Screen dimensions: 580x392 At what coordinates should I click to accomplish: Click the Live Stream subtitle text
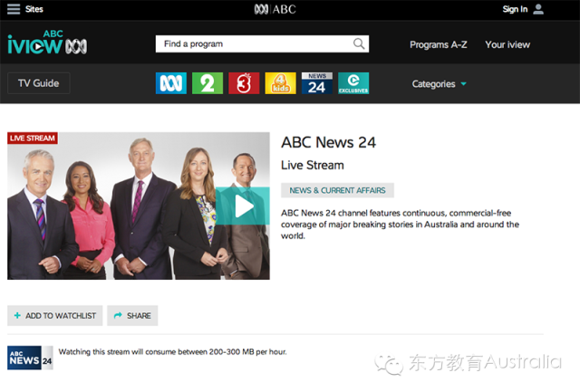pyautogui.click(x=313, y=165)
